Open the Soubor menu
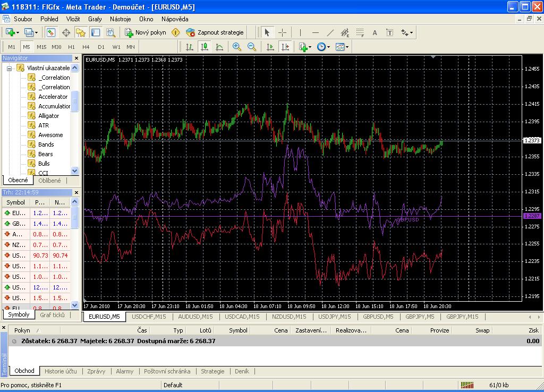This screenshot has width=544, height=392. click(x=23, y=19)
